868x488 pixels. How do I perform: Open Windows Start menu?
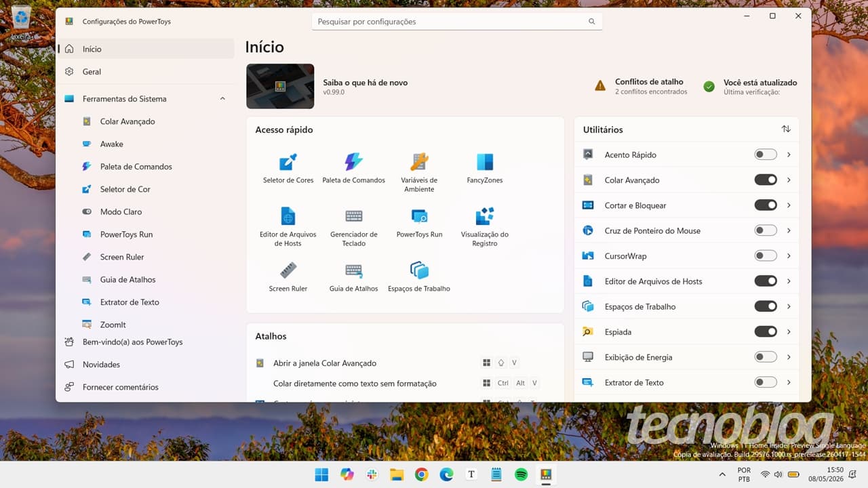[x=321, y=474]
